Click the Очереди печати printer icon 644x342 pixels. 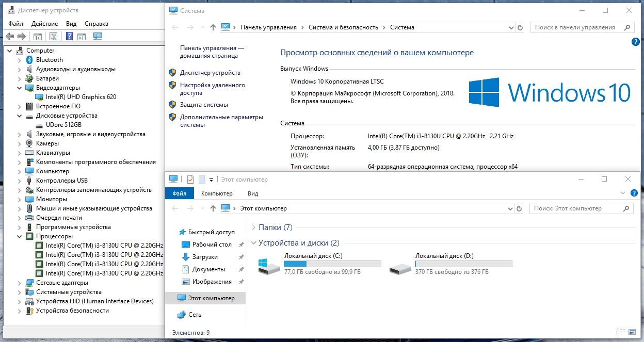click(30, 218)
